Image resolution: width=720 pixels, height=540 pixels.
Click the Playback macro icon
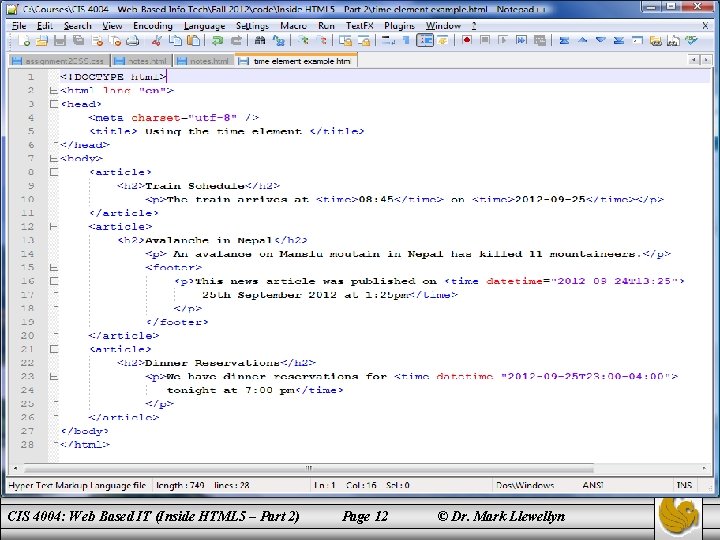503,40
